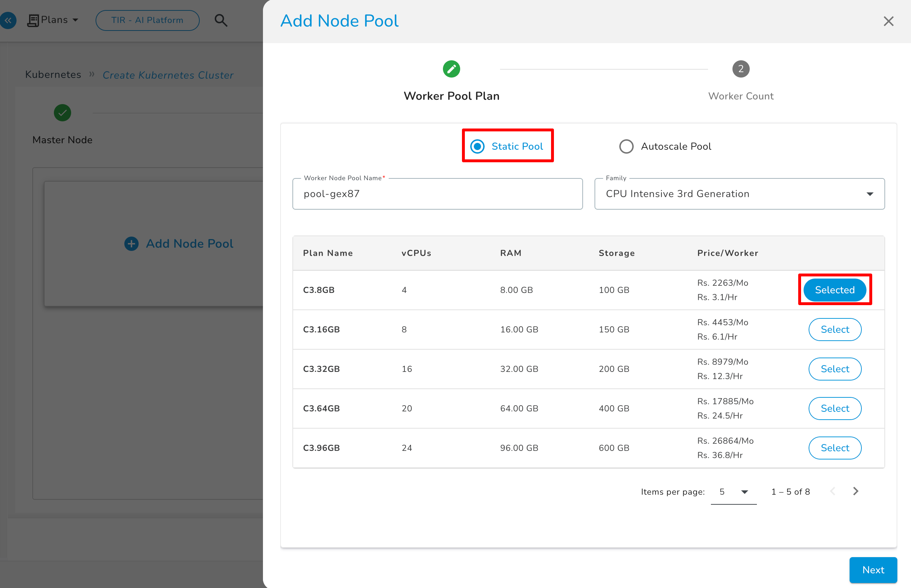Click the vCPUs column header
The image size is (911, 588).
pyautogui.click(x=416, y=253)
